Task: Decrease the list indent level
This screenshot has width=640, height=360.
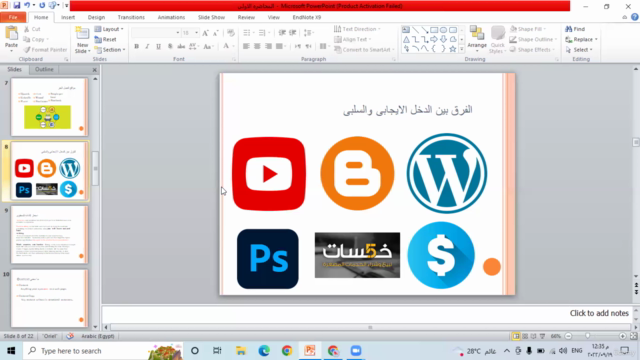Action: coord(282,33)
